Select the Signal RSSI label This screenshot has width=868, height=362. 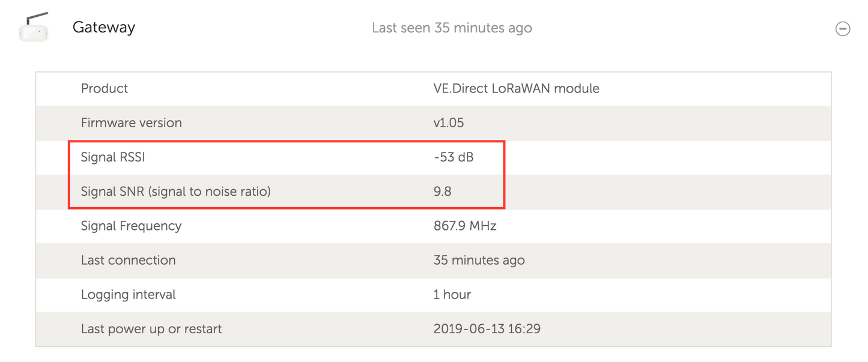tap(112, 157)
